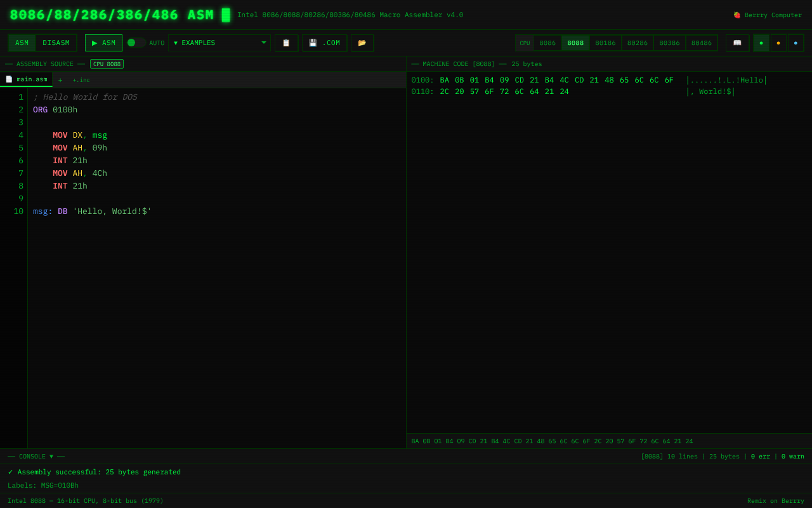The image size is (812, 508).
Task: Open the EXAMPLES dropdown
Action: [219, 43]
